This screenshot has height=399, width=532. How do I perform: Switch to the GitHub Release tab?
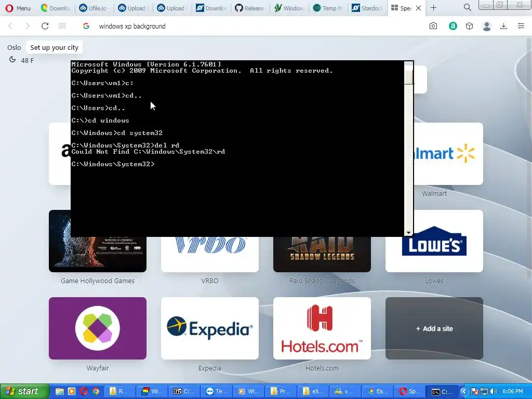[249, 8]
